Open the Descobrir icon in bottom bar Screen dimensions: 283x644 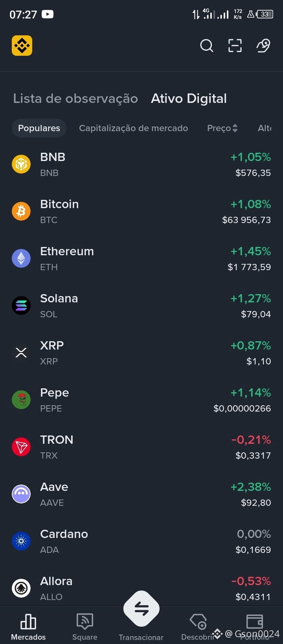pos(198,621)
